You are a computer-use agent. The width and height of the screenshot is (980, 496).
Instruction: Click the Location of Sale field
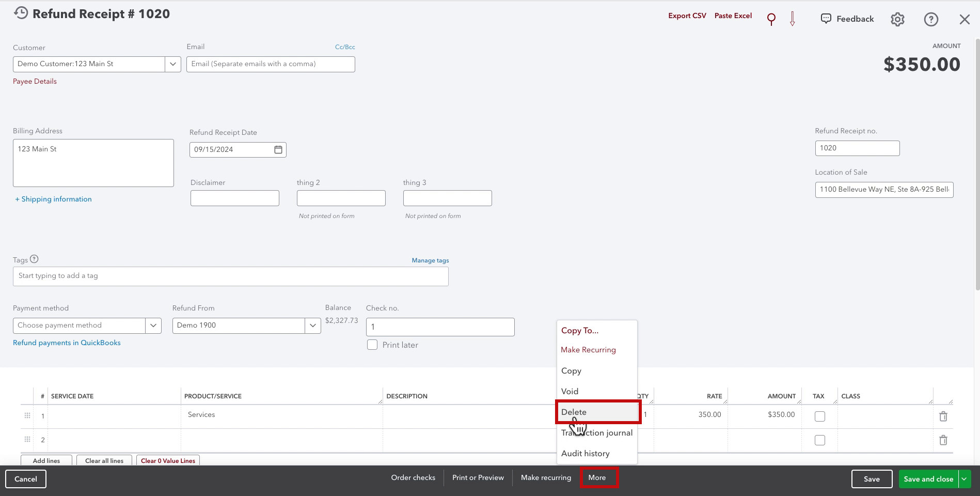click(x=884, y=190)
